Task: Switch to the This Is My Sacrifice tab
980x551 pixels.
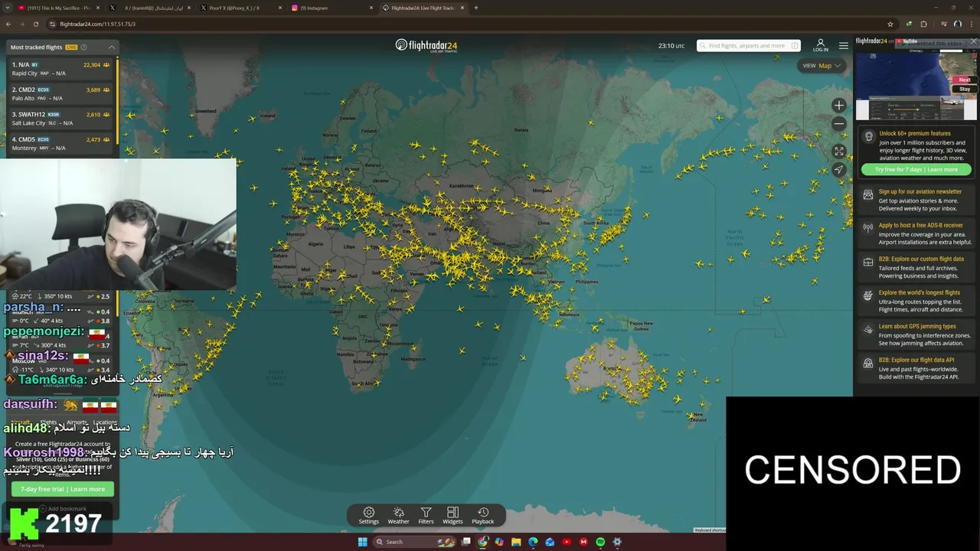Action: pyautogui.click(x=60, y=8)
